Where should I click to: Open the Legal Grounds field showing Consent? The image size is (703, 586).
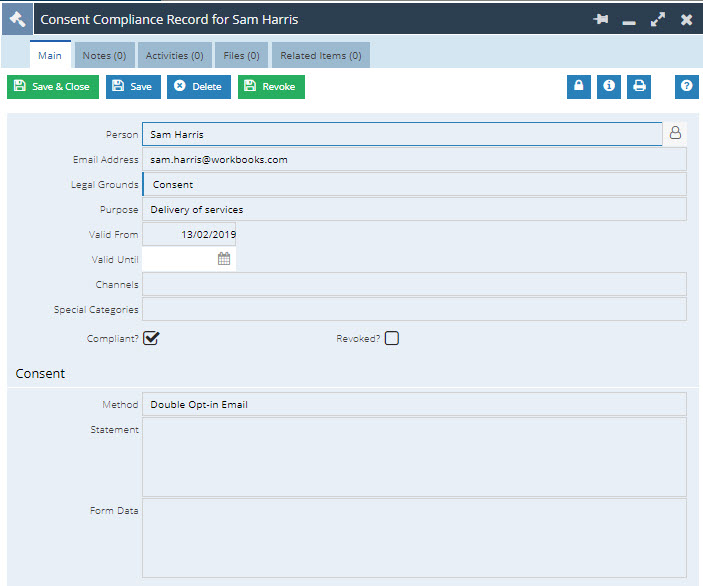click(414, 184)
